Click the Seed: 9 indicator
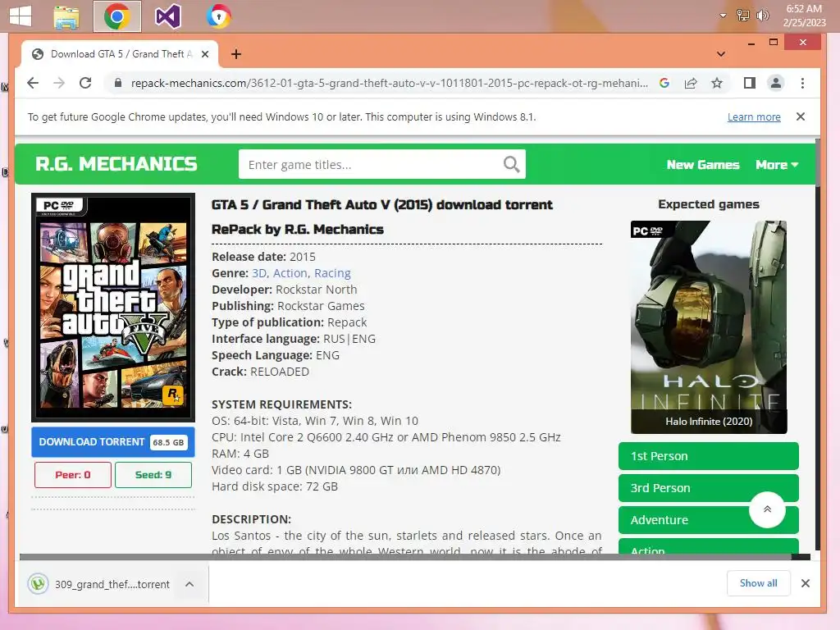The image size is (840, 630). point(153,475)
